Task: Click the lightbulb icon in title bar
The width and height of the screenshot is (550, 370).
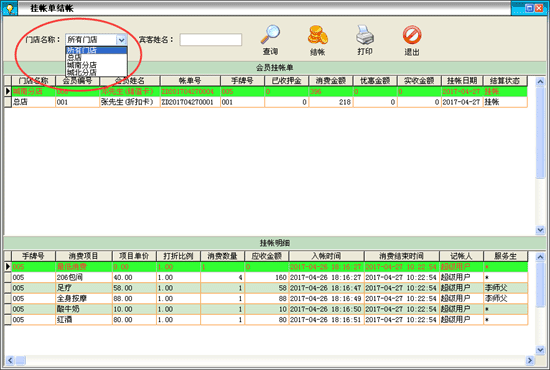Action: tap(9, 8)
